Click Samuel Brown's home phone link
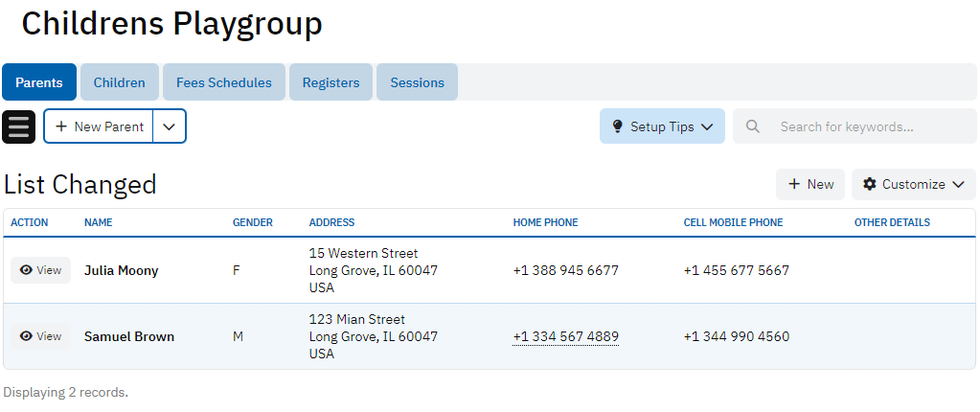The width and height of the screenshot is (980, 412). coord(565,336)
